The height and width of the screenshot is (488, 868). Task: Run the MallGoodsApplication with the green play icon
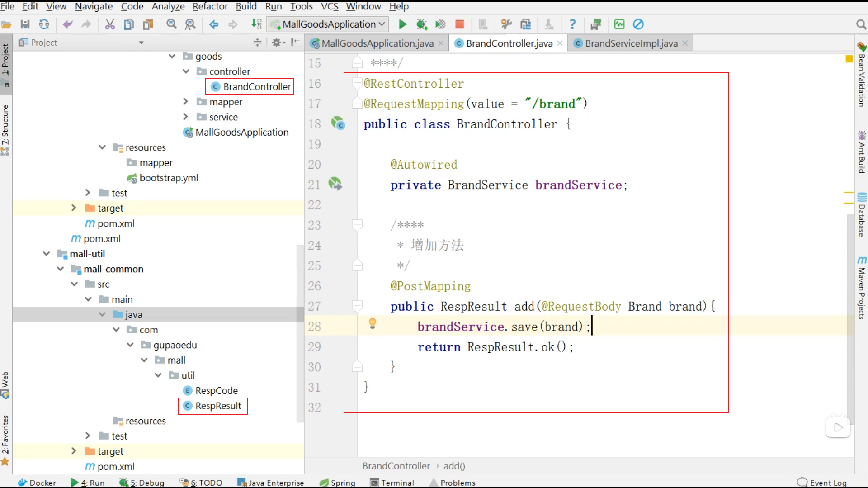pyautogui.click(x=402, y=24)
